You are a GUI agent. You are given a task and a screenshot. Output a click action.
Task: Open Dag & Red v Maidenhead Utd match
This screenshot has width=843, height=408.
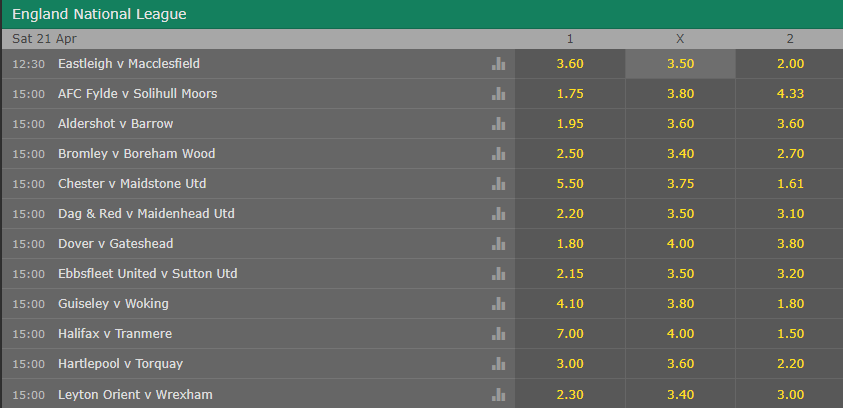[146, 214]
